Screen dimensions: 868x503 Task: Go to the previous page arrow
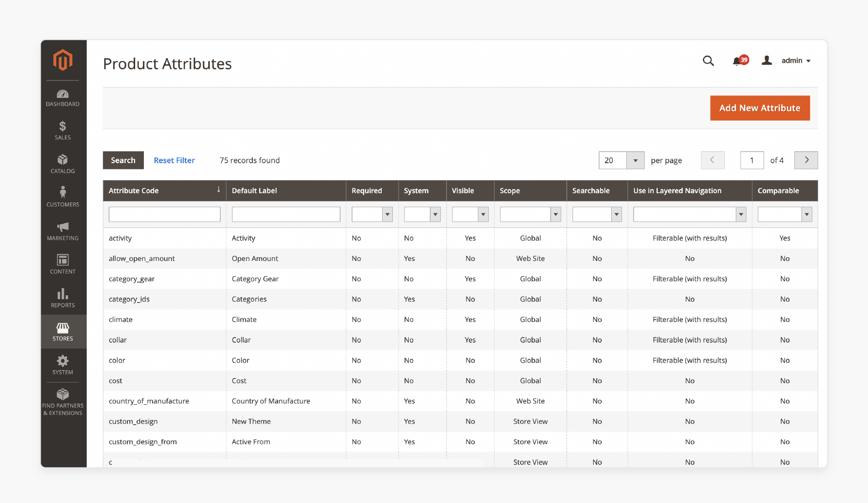point(713,160)
